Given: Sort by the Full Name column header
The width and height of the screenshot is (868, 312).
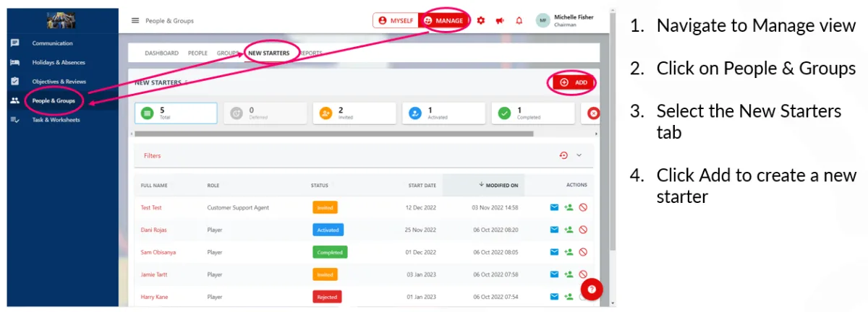Looking at the screenshot, I should (x=154, y=186).
